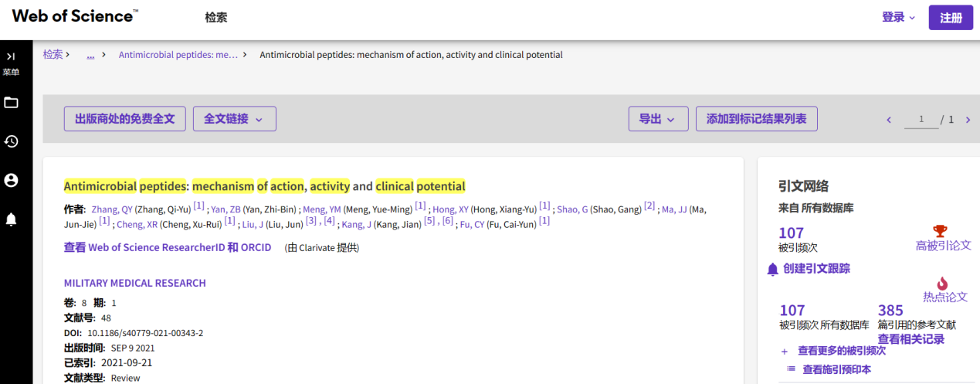Click the highly cited paper trophy icon
The width and height of the screenshot is (980, 384).
(940, 231)
